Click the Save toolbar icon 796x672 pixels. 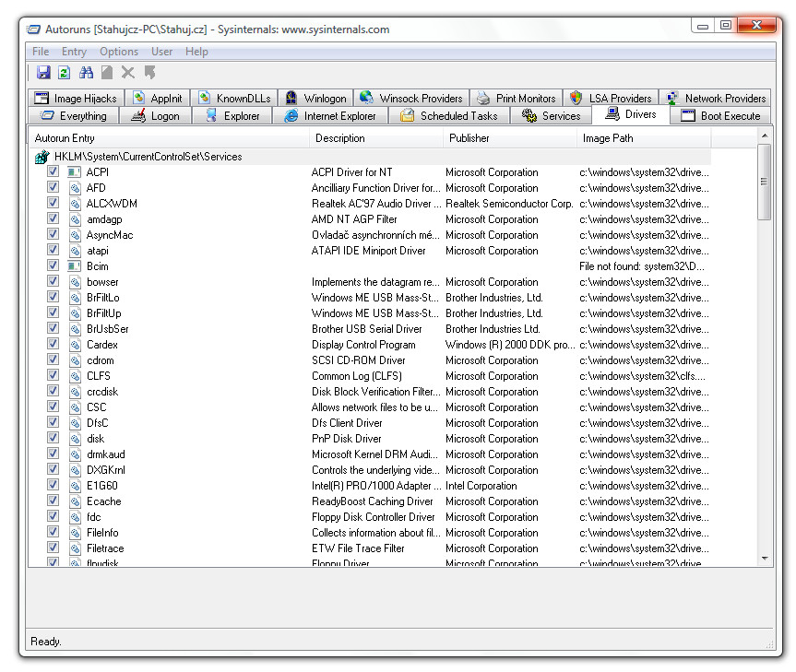[x=43, y=73]
